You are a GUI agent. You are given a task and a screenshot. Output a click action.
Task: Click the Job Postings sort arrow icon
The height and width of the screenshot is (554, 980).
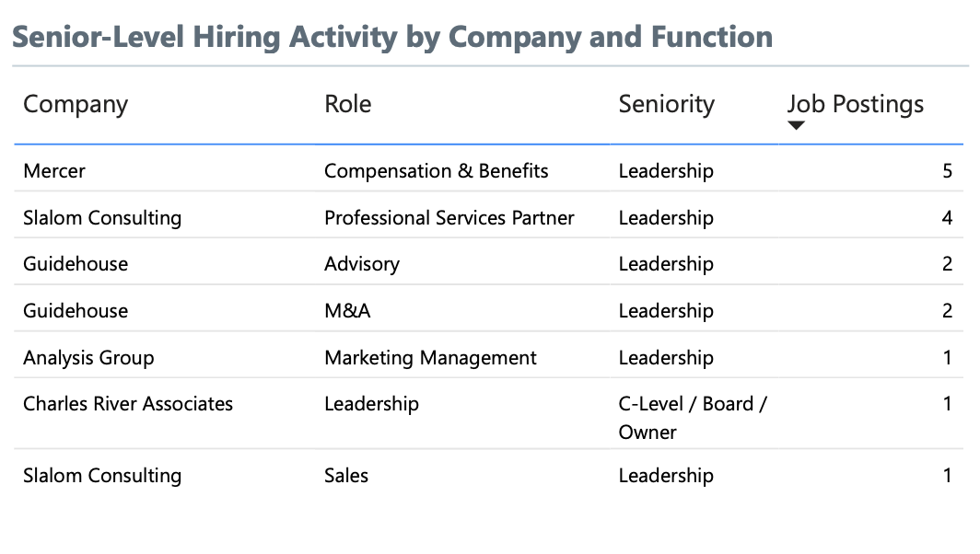(x=796, y=125)
